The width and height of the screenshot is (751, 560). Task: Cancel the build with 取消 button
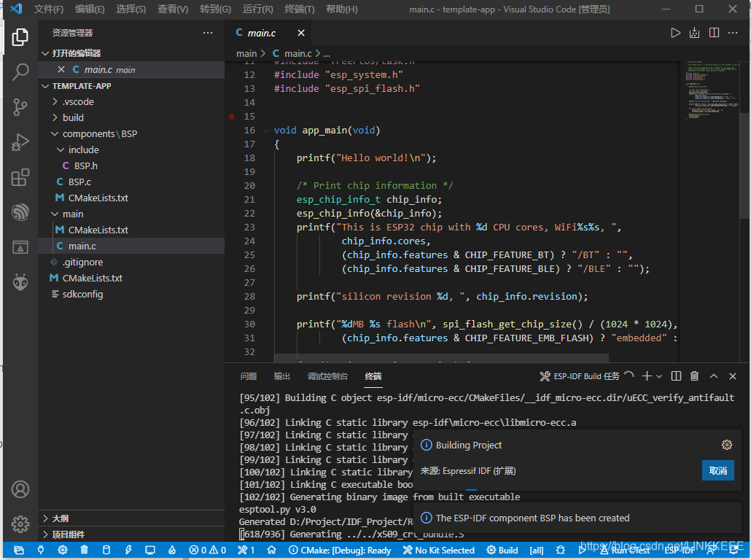717,470
